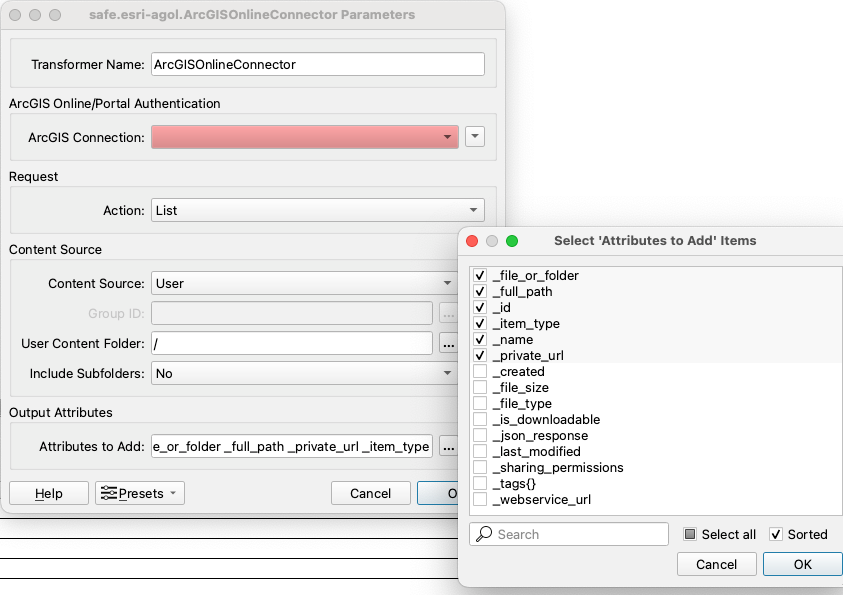
Task: Open Attributes to Add ellipsis button
Action: tap(448, 447)
